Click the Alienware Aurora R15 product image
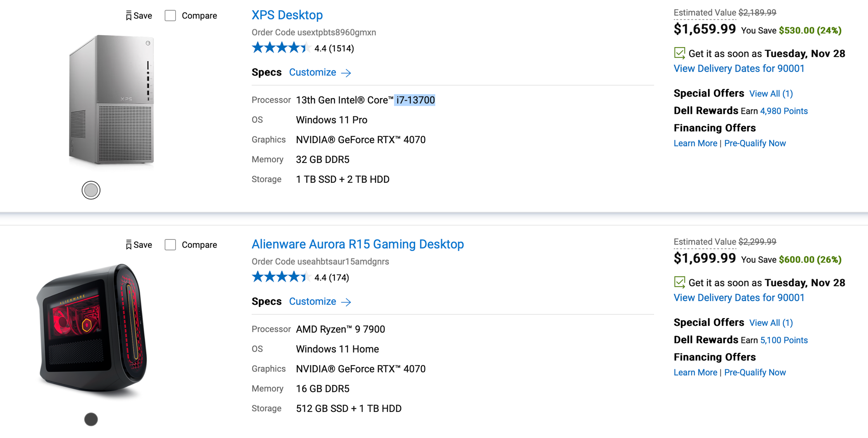The width and height of the screenshot is (868, 438). [x=92, y=330]
